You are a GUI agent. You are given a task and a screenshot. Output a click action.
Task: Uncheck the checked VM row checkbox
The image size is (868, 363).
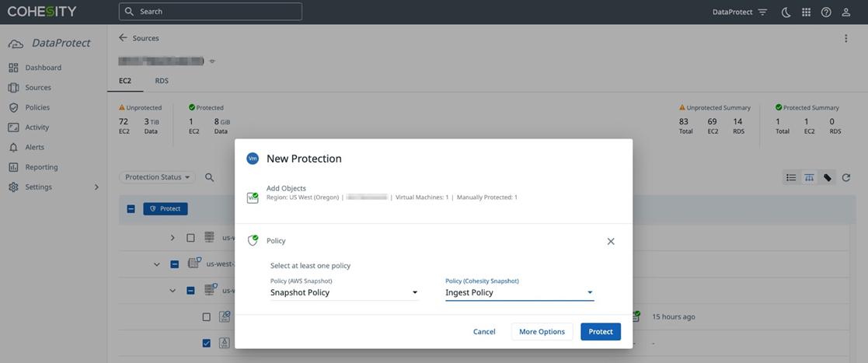coord(207,344)
